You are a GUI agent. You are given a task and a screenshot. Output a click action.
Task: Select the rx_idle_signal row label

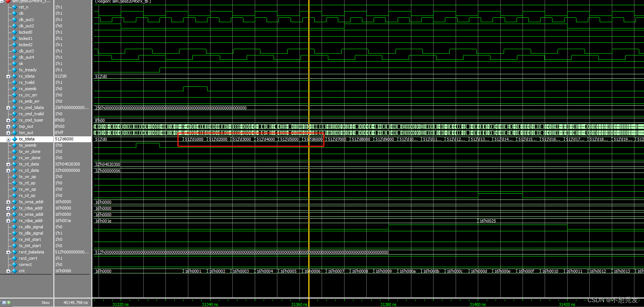coord(31,227)
